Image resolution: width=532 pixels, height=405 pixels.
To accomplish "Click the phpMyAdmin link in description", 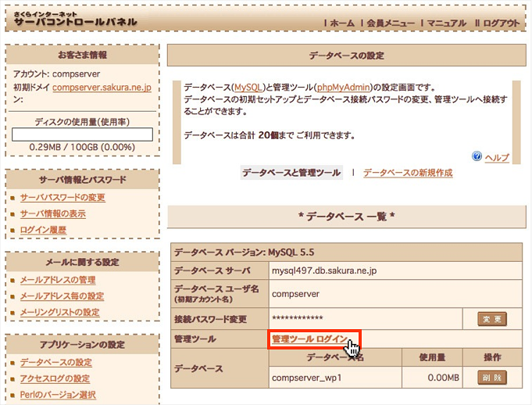I will click(343, 88).
